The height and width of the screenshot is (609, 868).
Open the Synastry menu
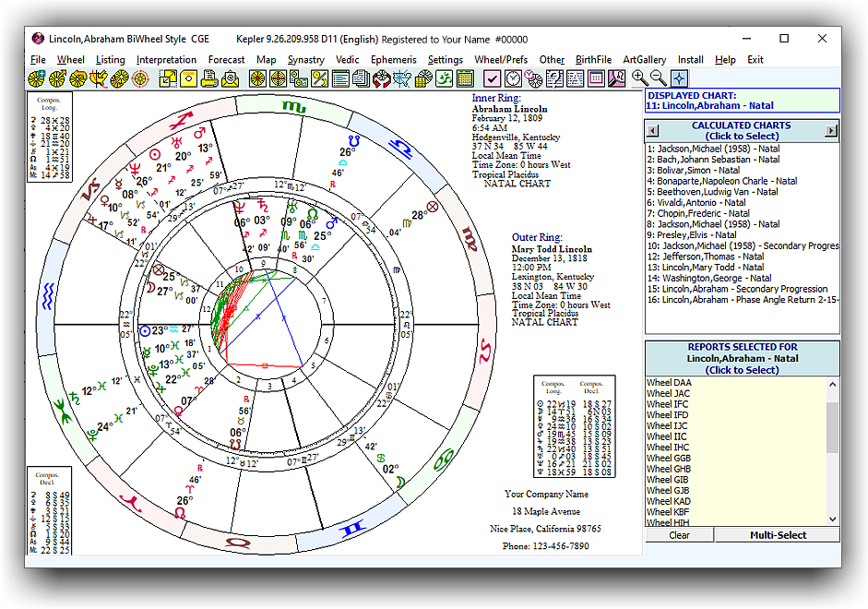click(305, 60)
